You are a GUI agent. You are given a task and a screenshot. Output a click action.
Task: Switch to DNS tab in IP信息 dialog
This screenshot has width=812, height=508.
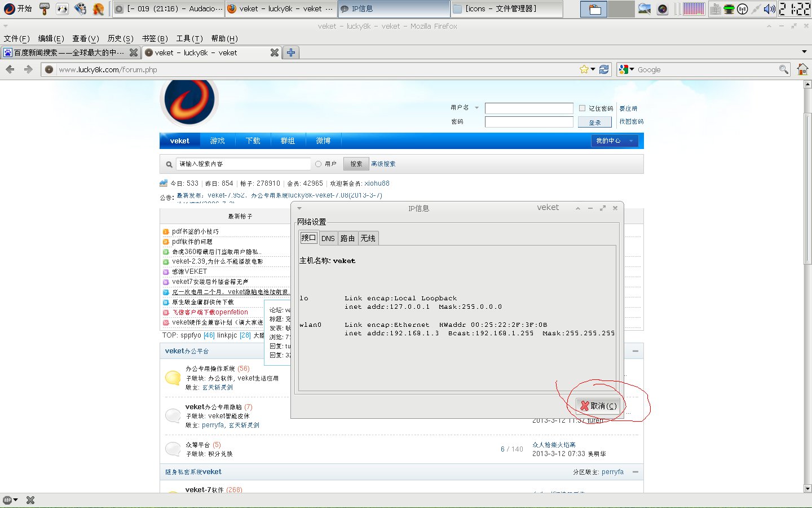pos(328,238)
